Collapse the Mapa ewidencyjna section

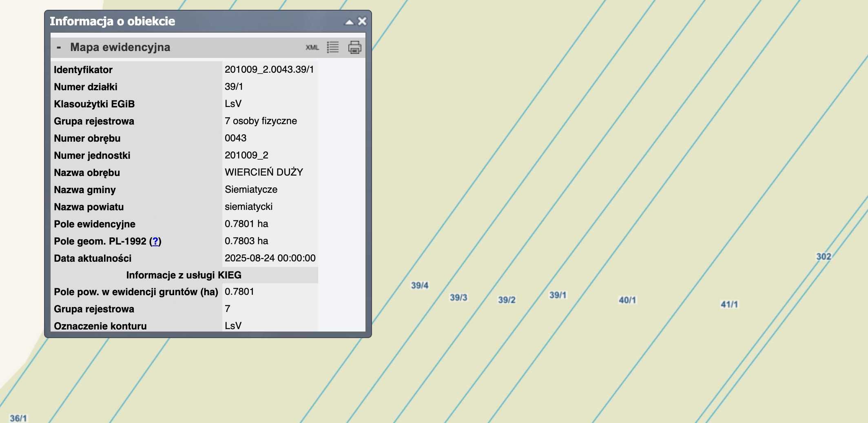click(59, 47)
